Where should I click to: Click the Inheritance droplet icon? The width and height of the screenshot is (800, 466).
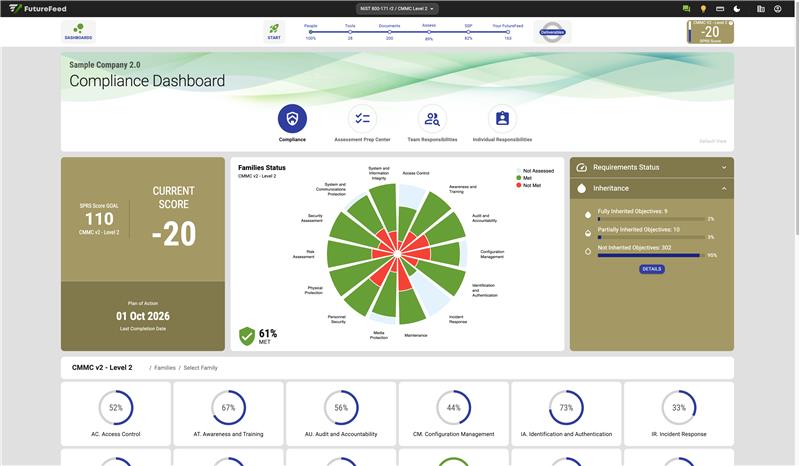582,188
